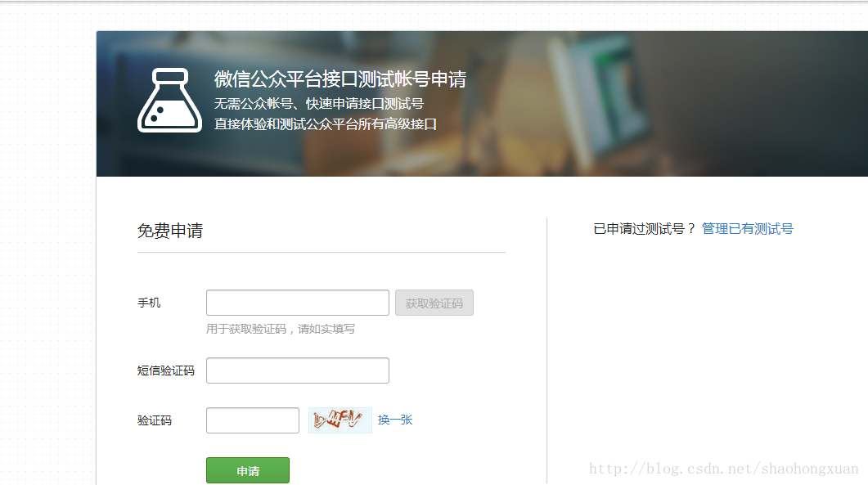
Task: Click the 换一张 link to refresh the captcha
Action: click(x=395, y=420)
